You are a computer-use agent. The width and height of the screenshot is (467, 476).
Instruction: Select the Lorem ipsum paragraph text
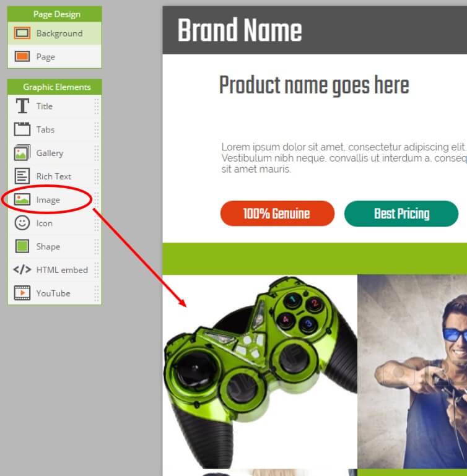(x=344, y=158)
